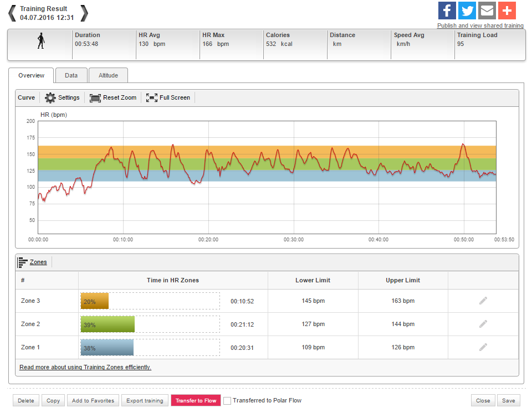Viewport: 532px width, 413px height.
Task: Open the Zones link
Action: pos(38,262)
